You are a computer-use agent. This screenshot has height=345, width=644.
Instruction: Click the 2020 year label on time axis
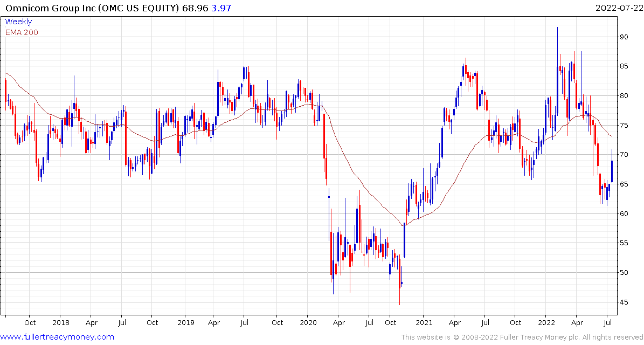pos(308,323)
